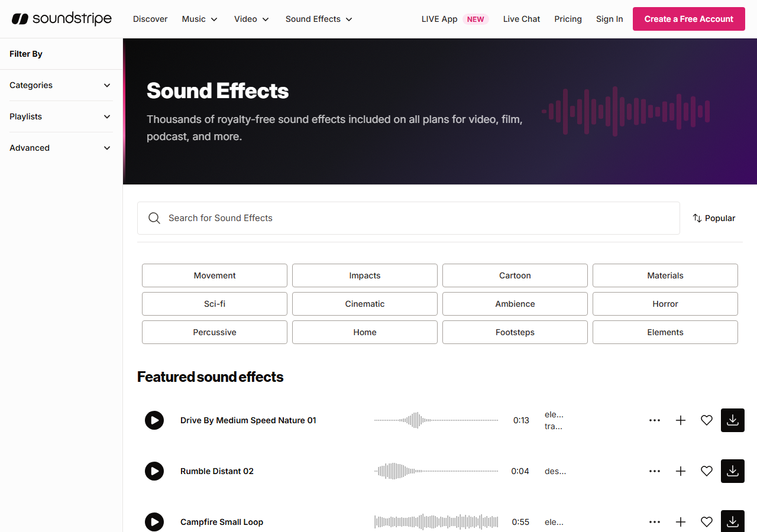This screenshot has width=757, height=532.
Task: Open more options for Rumble Distant 02
Action: click(x=655, y=471)
